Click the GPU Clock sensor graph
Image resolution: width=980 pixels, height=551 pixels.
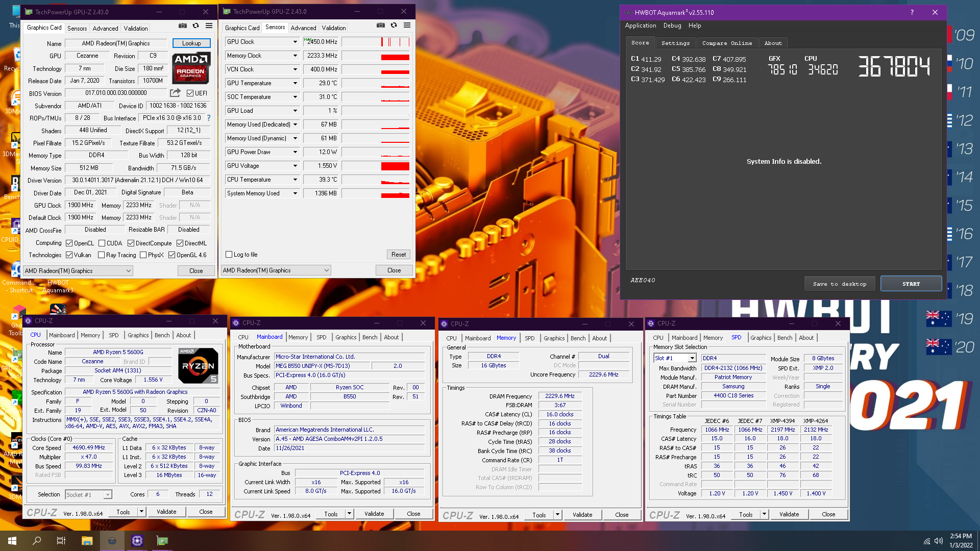[376, 42]
